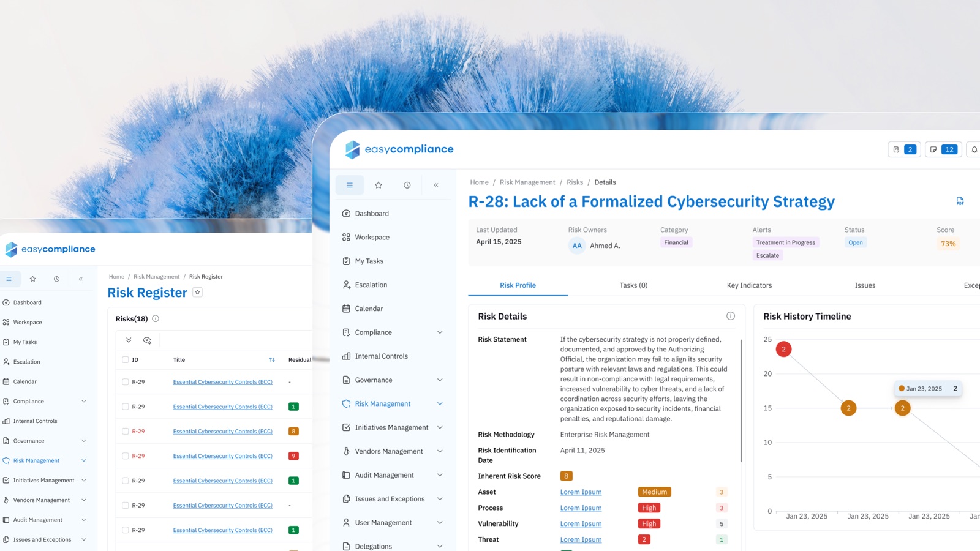Screen dimensions: 980x551
Task: Click the notifications bell icon
Action: (x=974, y=149)
